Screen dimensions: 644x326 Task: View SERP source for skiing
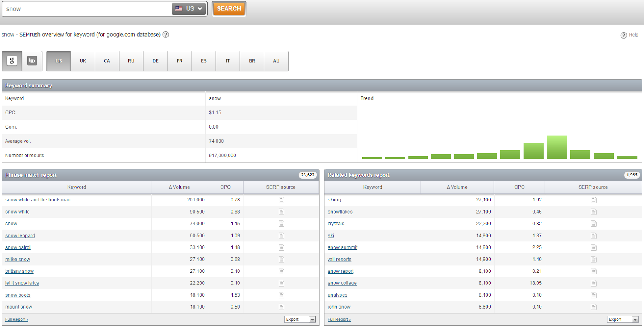[593, 200]
